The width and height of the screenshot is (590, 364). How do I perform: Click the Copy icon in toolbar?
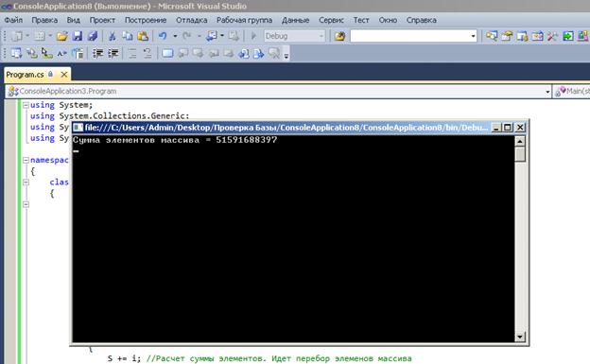pos(128,36)
